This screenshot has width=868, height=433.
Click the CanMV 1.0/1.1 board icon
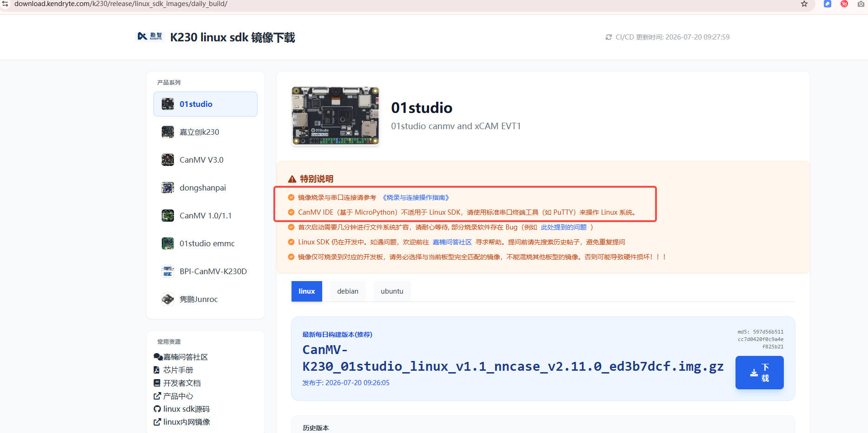point(168,216)
